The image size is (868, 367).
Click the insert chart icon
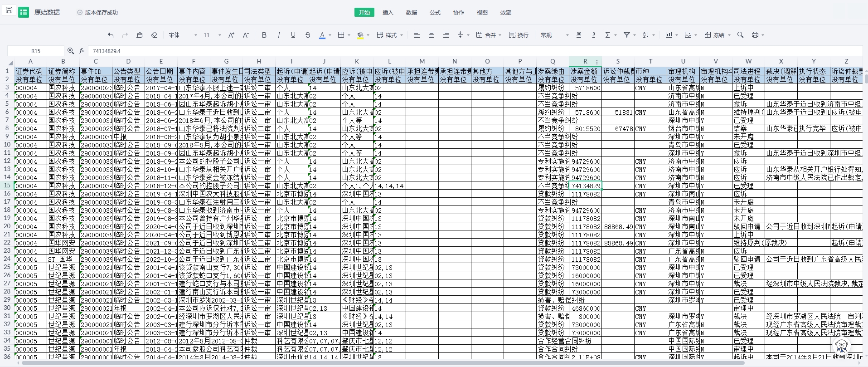669,35
